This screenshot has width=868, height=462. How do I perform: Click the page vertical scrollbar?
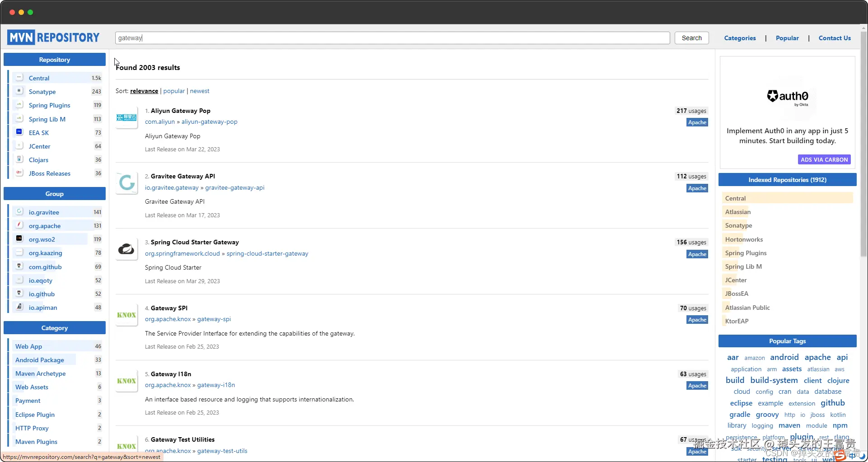point(863,145)
